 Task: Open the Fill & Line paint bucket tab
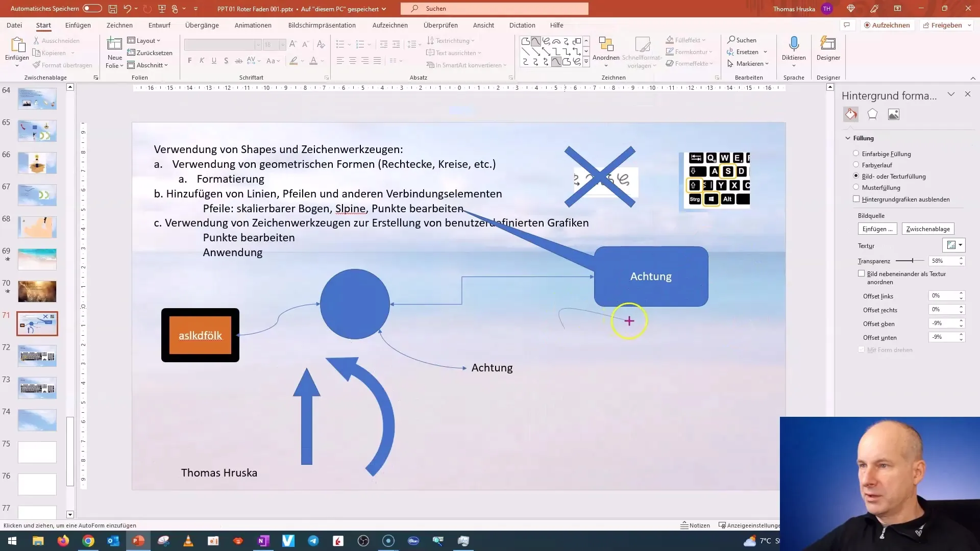click(x=851, y=114)
